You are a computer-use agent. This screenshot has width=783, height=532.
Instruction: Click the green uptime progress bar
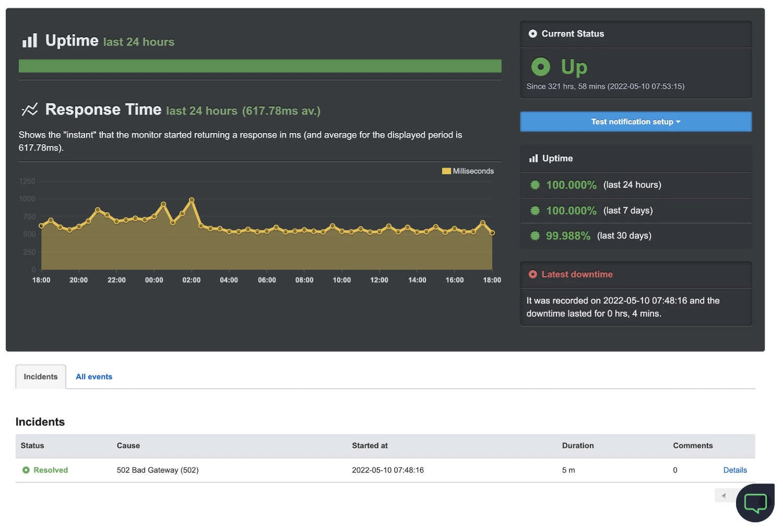point(259,66)
